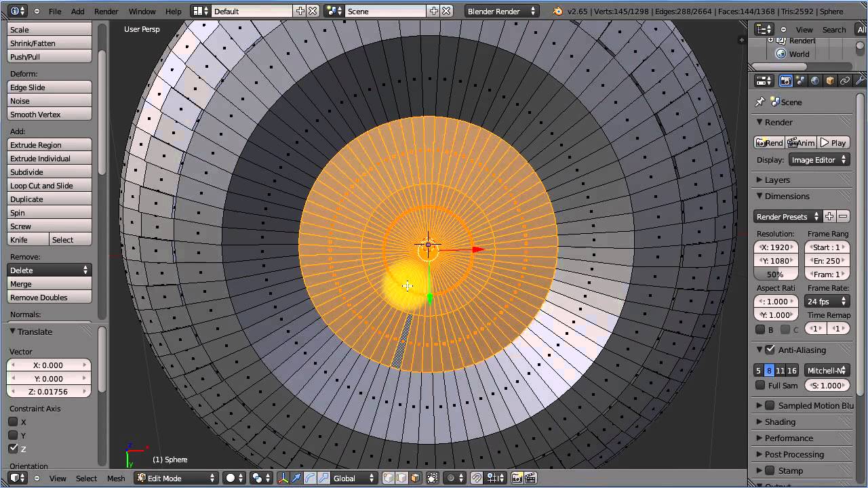The image size is (868, 488).
Task: Delete the Default screen layout
Action: [x=313, y=11]
